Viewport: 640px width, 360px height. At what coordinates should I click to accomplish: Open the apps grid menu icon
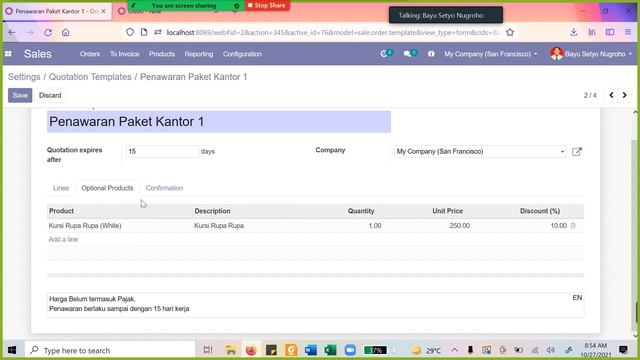click(8, 54)
